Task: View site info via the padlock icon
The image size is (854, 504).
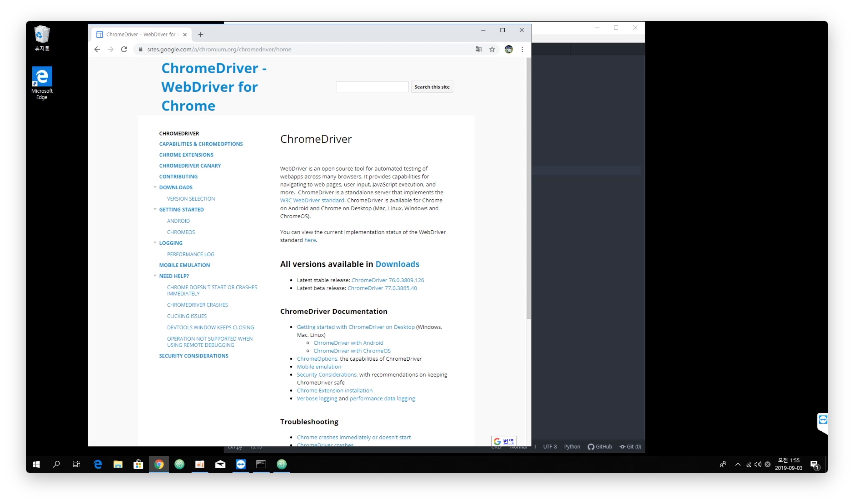Action: click(x=141, y=49)
